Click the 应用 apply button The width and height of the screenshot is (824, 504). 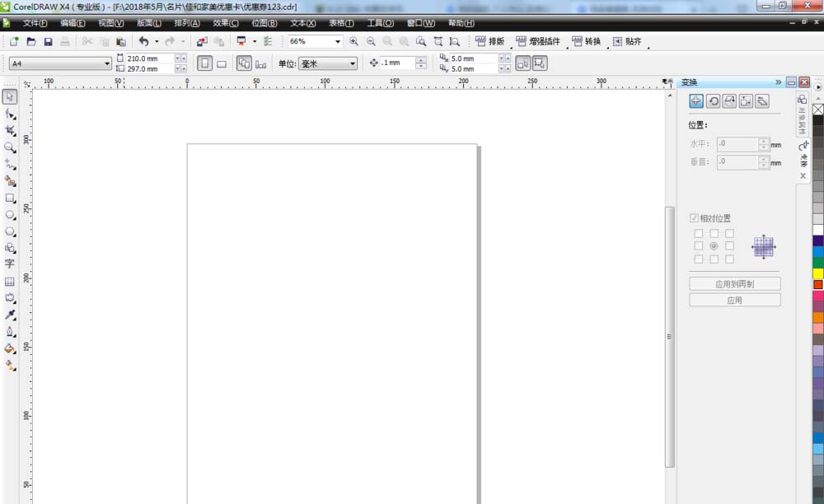click(735, 301)
